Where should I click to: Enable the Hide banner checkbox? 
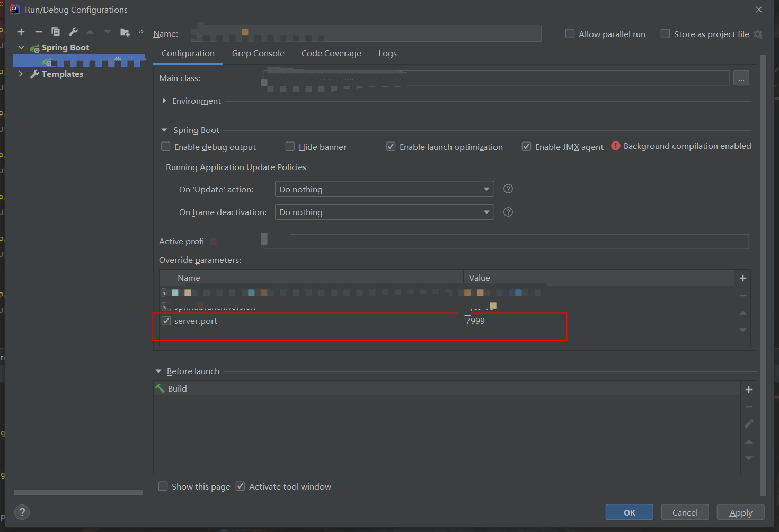pos(290,146)
